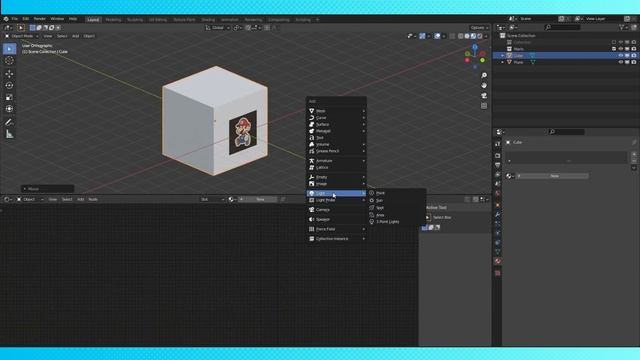Switch to the Layout workspace tab
Screen dimensions: 640x360
(x=93, y=19)
